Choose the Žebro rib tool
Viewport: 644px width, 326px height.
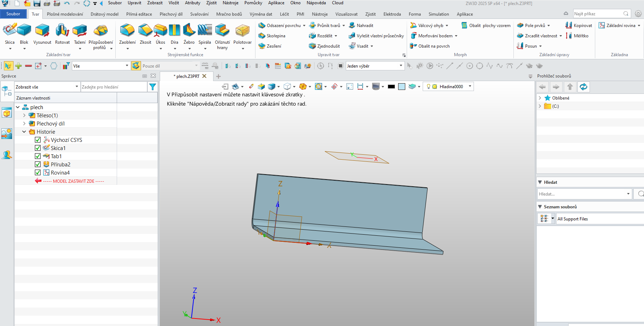(189, 34)
